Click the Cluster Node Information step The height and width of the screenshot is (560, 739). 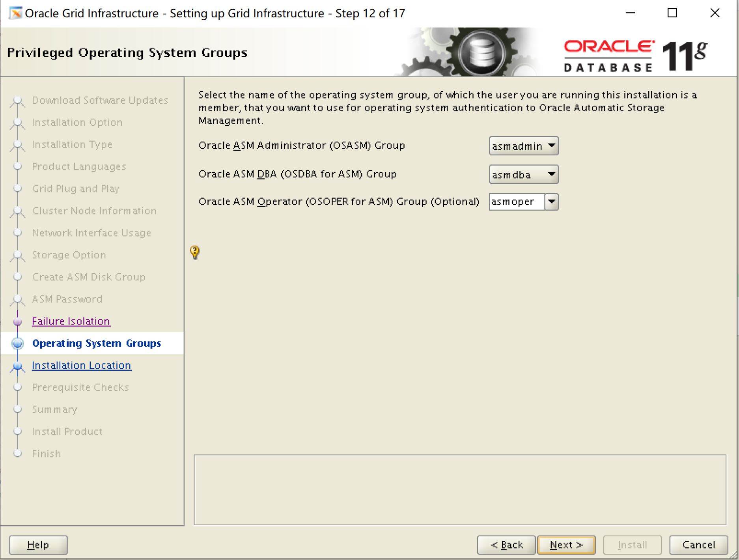click(94, 211)
